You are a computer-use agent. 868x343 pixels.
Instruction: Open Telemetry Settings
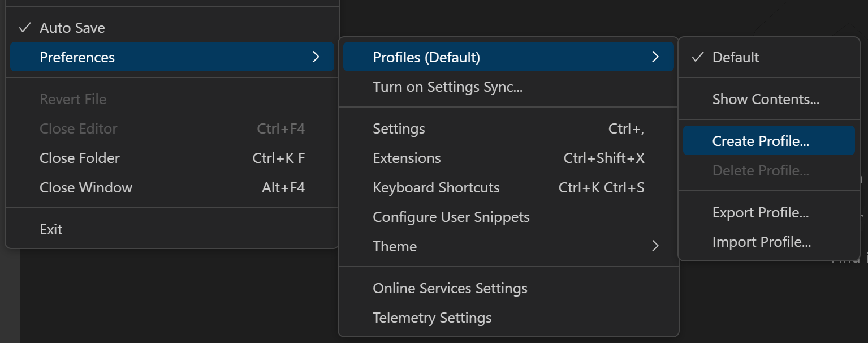click(432, 318)
